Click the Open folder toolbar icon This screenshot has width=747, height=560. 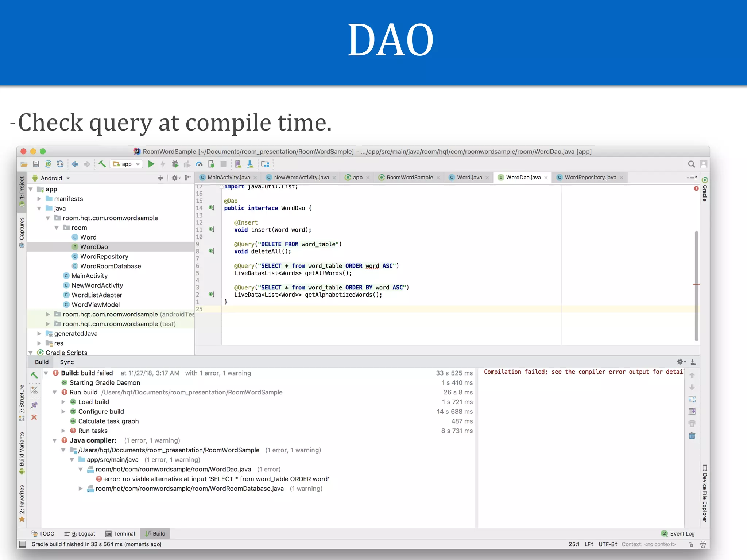24,164
